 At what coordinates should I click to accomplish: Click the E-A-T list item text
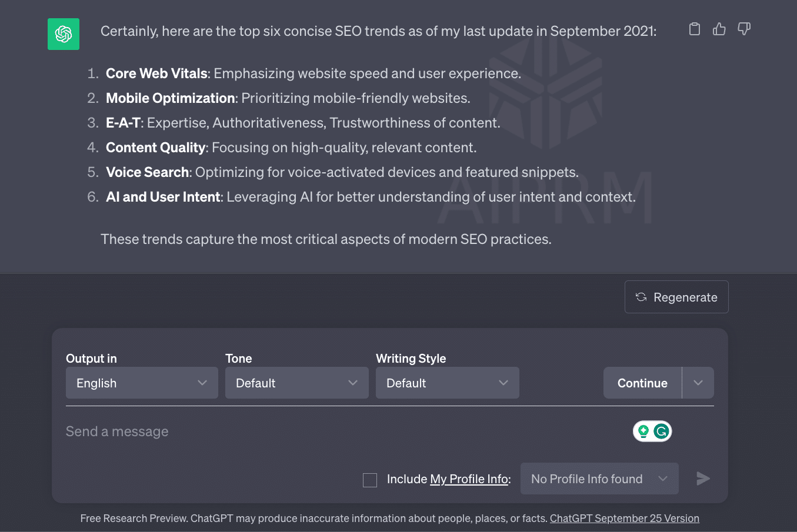point(303,123)
